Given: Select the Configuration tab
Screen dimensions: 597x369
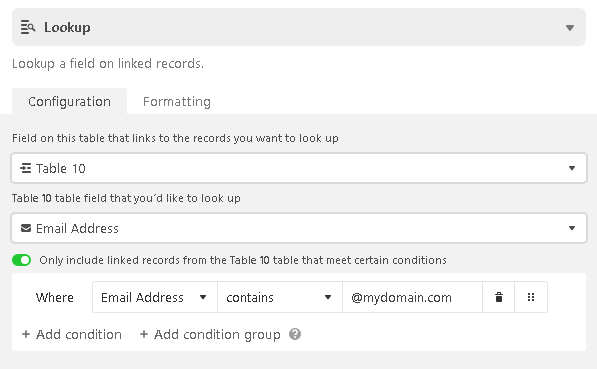Looking at the screenshot, I should (x=69, y=102).
